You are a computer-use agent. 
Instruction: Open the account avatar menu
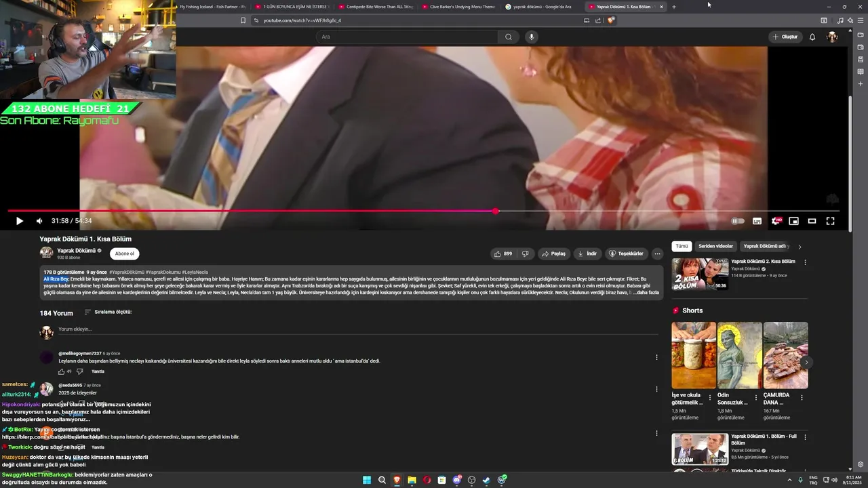coord(832,37)
